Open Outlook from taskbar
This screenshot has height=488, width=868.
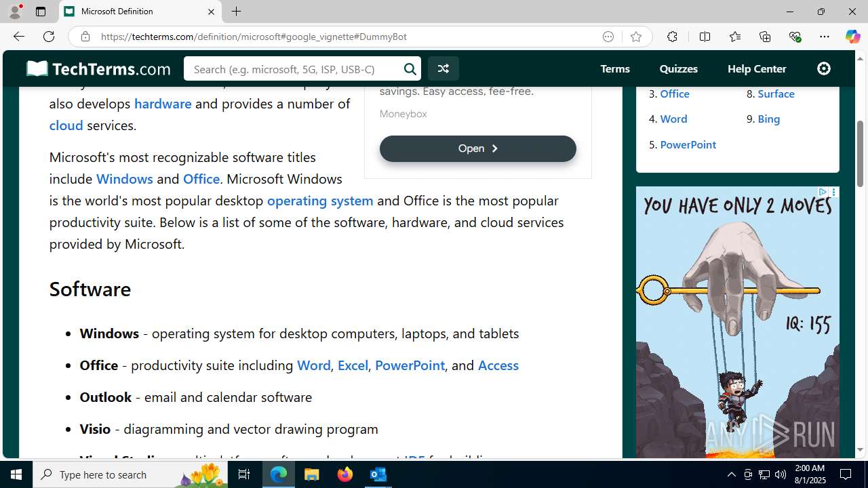[378, 474]
